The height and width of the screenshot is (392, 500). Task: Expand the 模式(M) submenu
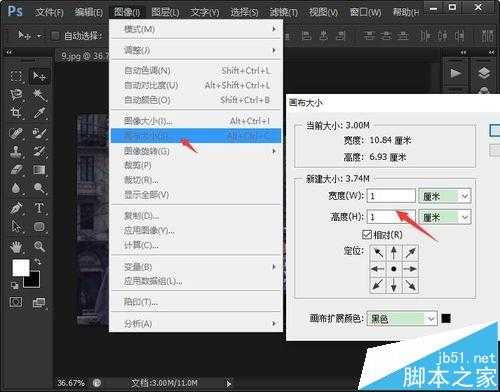tap(196, 29)
